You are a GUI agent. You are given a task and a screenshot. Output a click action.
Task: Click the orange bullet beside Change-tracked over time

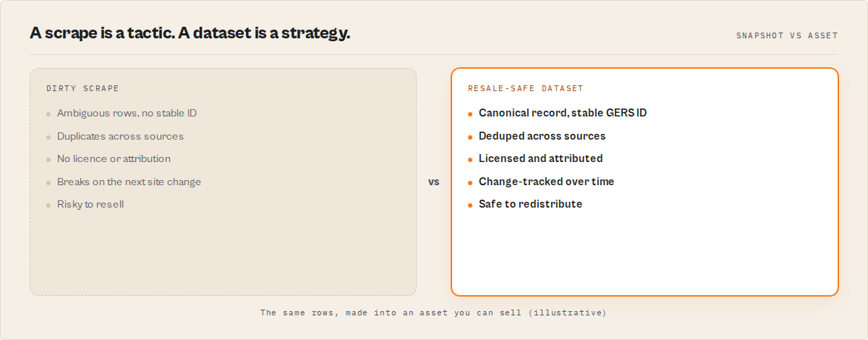point(470,182)
